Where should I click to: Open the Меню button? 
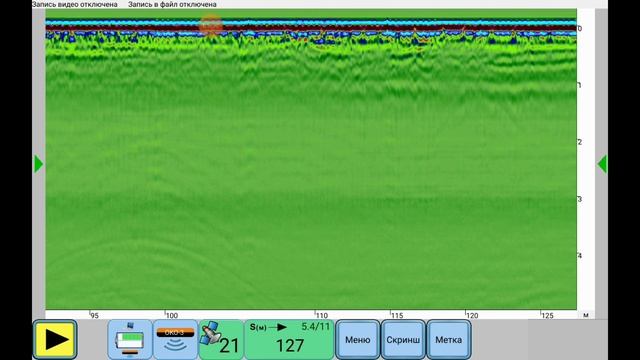pyautogui.click(x=358, y=340)
